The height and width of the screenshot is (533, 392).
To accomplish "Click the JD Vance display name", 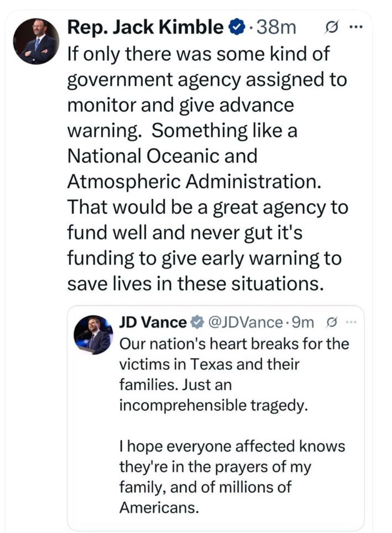I will point(152,323).
